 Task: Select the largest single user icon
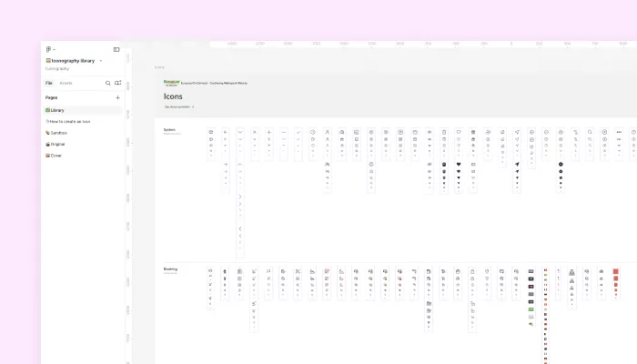[x=328, y=132]
